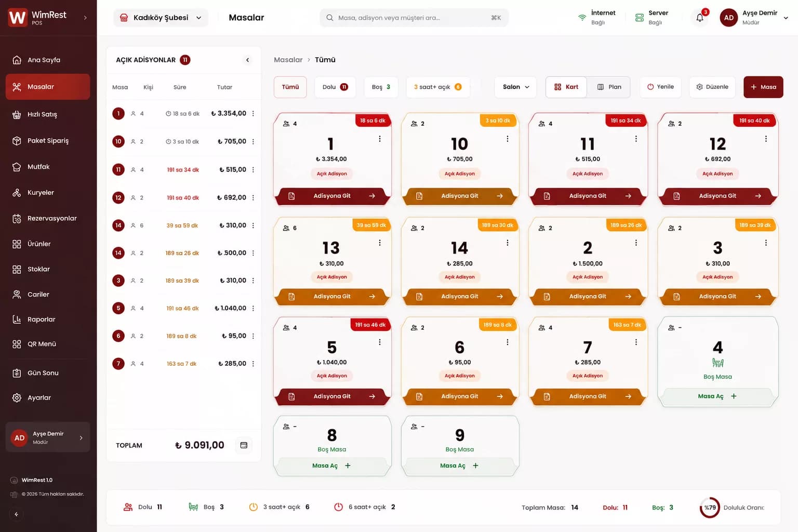
Task: Select the Tümü filter tab
Action: (x=290, y=87)
